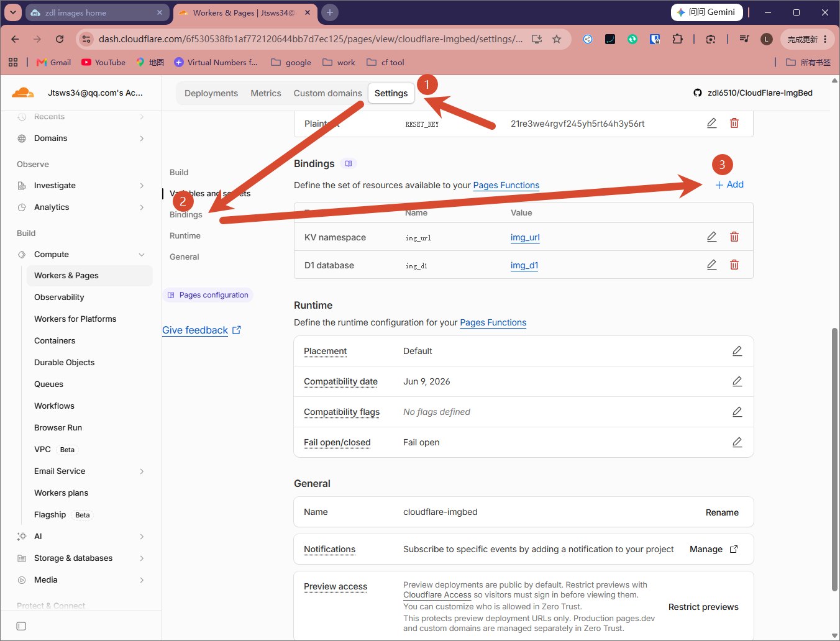Viewport: 840px width, 641px height.
Task: Delete the RESET_KEY variable with trash icon
Action: click(734, 123)
